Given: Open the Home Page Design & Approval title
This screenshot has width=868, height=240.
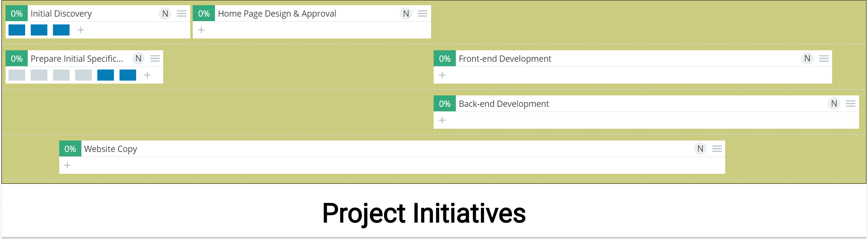Looking at the screenshot, I should coord(277,14).
